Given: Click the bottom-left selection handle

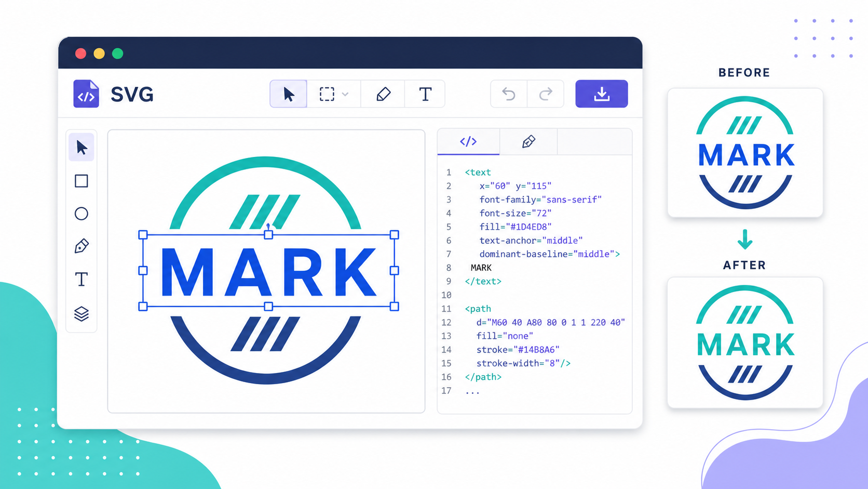Looking at the screenshot, I should point(143,307).
